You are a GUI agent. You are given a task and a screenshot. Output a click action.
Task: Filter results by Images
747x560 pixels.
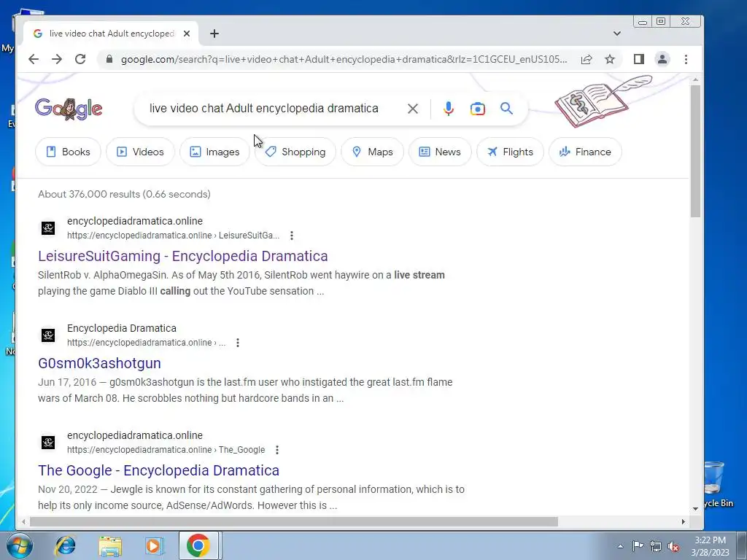pos(214,152)
